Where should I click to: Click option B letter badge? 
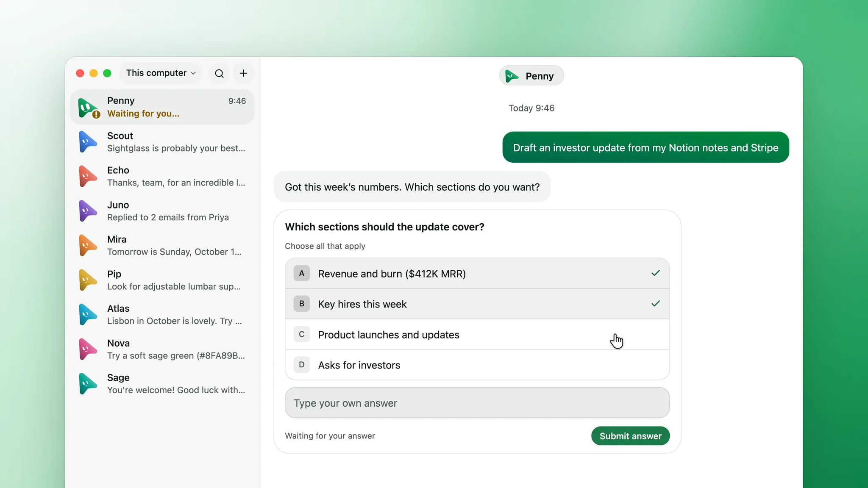click(302, 304)
